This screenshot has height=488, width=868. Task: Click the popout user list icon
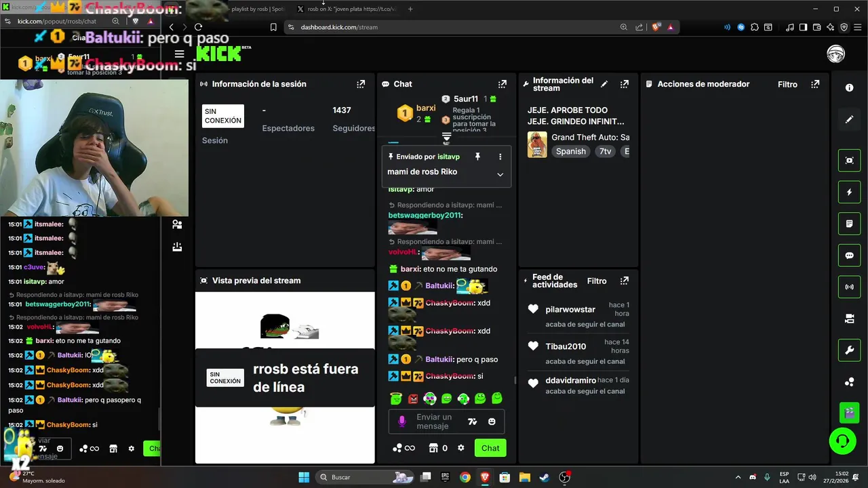pyautogui.click(x=177, y=224)
